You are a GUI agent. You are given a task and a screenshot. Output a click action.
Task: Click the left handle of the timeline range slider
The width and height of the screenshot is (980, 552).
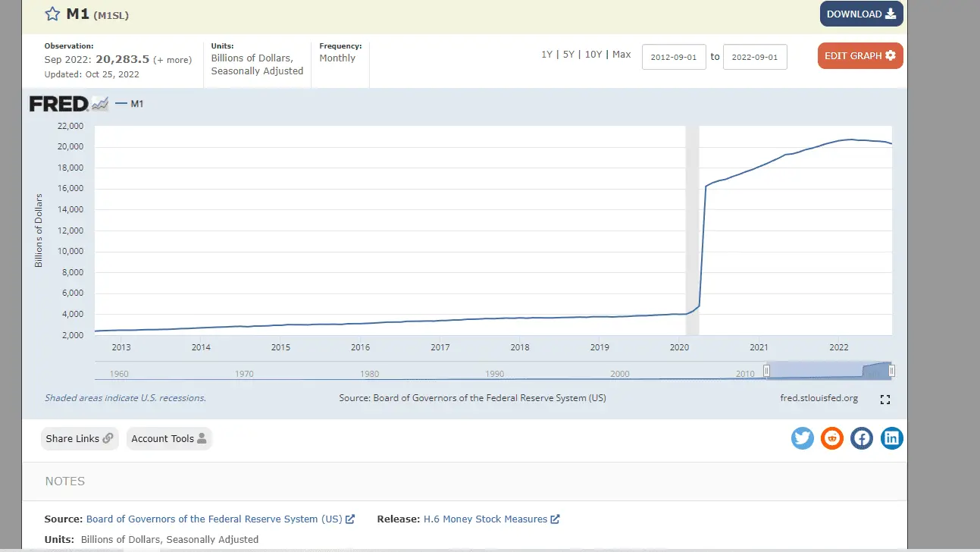click(766, 371)
